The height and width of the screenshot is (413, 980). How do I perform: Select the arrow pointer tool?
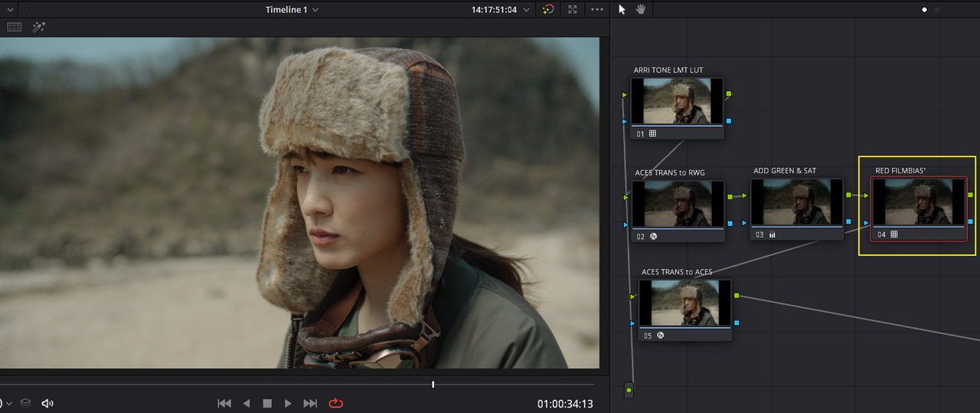[622, 9]
